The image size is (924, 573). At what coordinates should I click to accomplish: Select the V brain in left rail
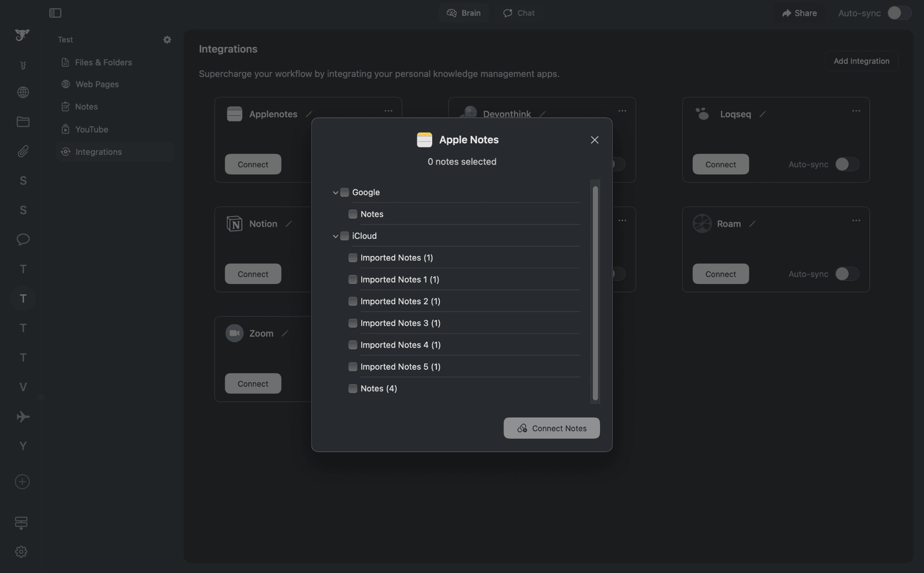(x=23, y=387)
